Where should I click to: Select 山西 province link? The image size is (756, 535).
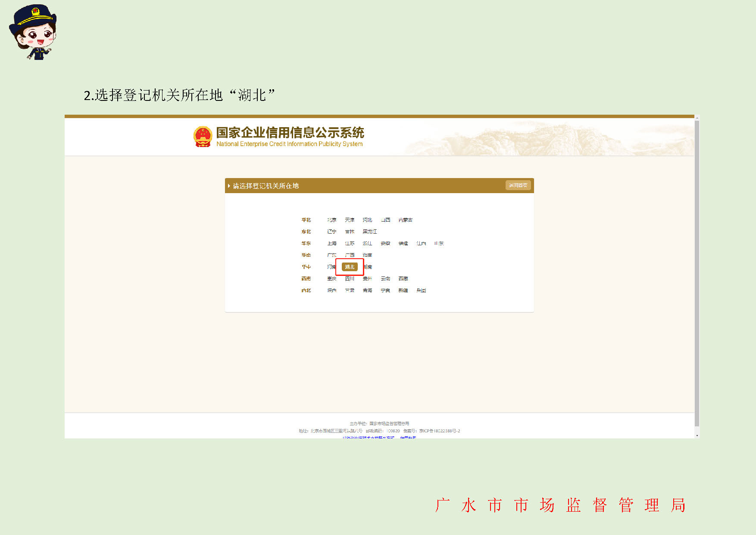pos(385,220)
